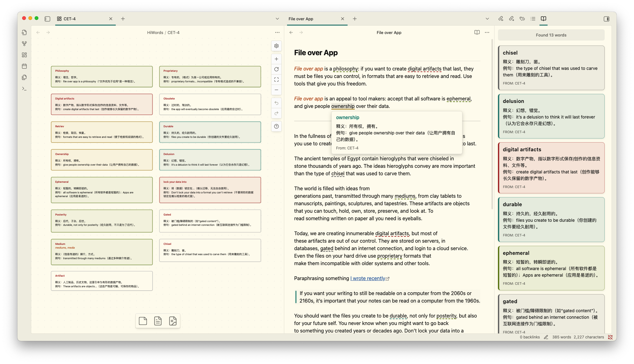Image resolution: width=634 pixels, height=364 pixels.
Task: Expand the tab list dropdown in the left pane
Action: click(277, 19)
